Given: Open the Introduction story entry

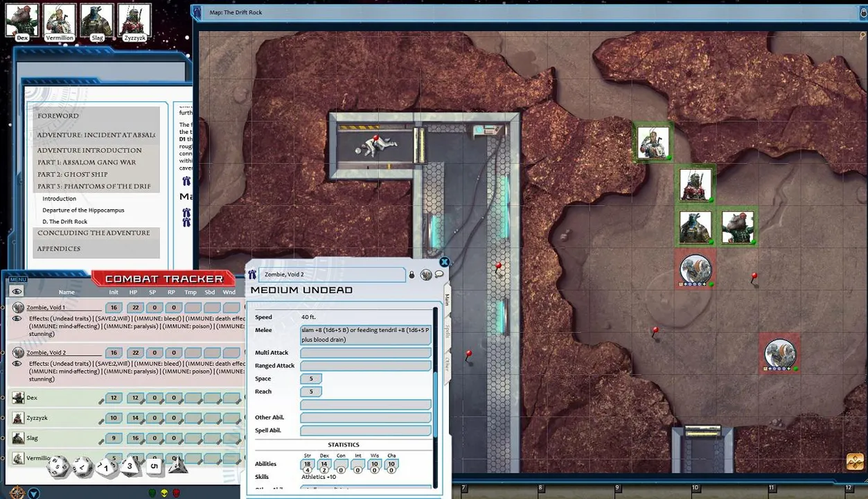Looking at the screenshot, I should [60, 198].
